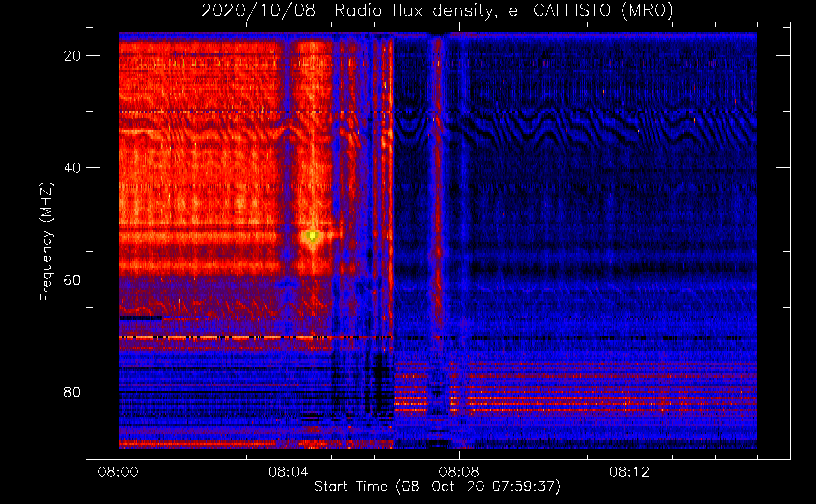
Task: Click the '08:08' time tick label
Action: tap(459, 472)
